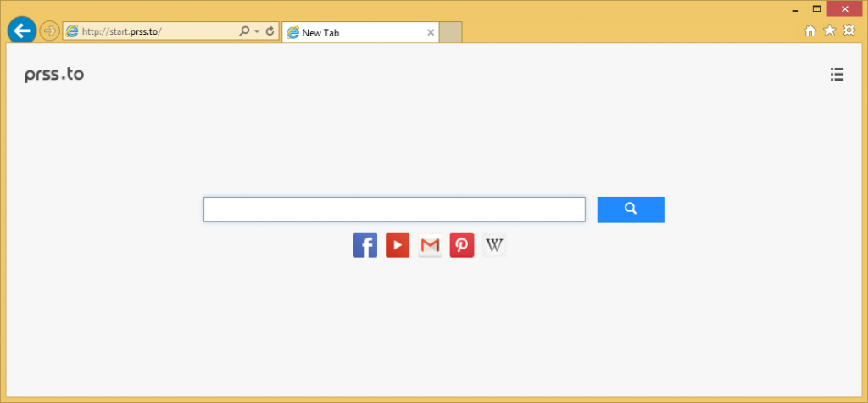
Task: Close the Internet Explorer window
Action: [845, 8]
